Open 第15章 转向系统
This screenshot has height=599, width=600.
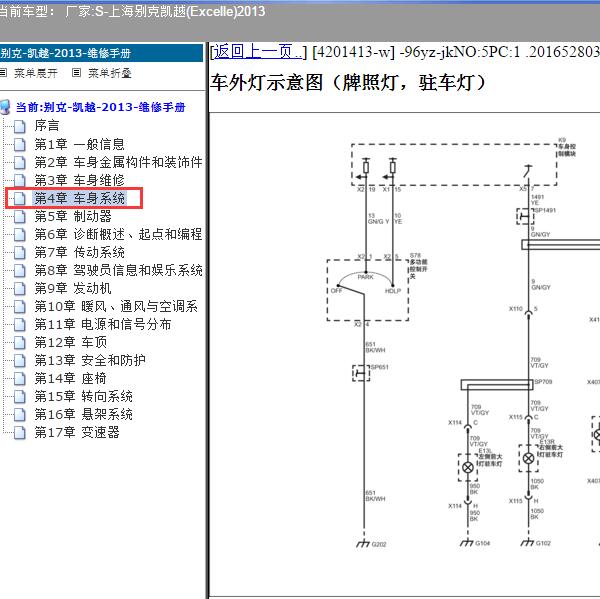[x=83, y=396]
